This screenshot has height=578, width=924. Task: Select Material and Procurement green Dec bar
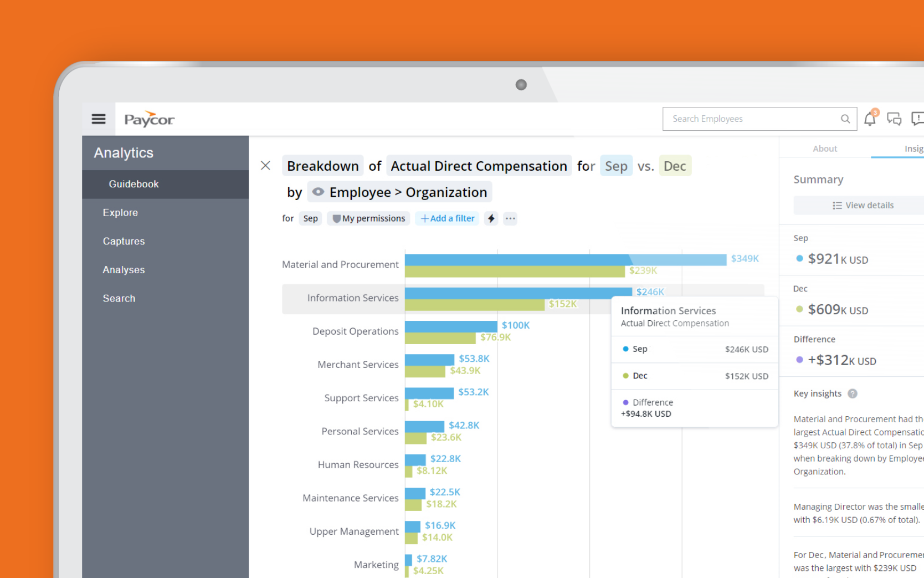tap(515, 272)
